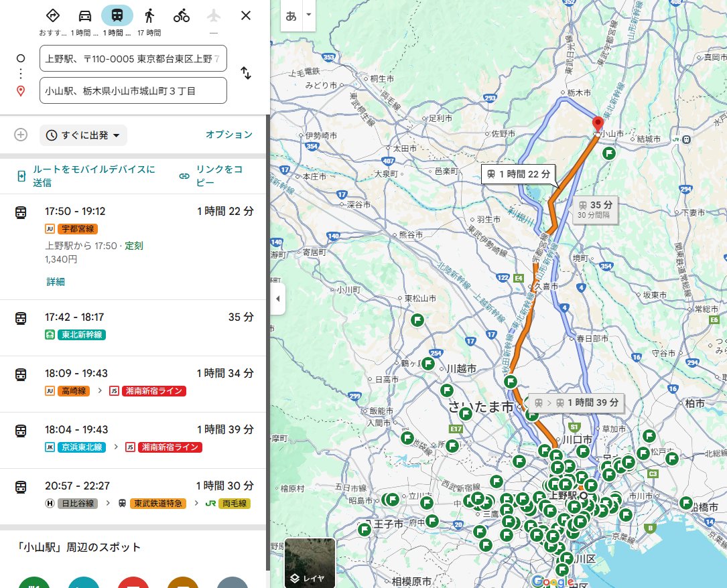The width and height of the screenshot is (727, 588).
Task: Click the 上野駅 origin marker on map
Action: pyautogui.click(x=584, y=496)
